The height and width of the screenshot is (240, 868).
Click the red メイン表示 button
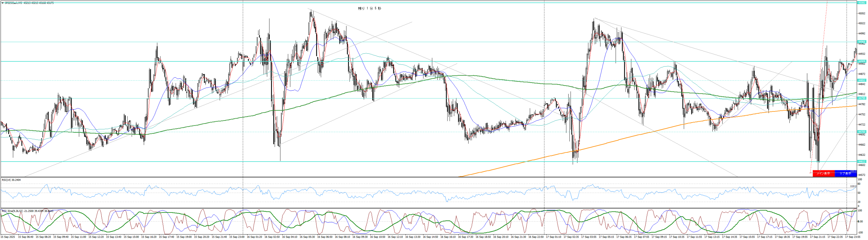click(823, 173)
